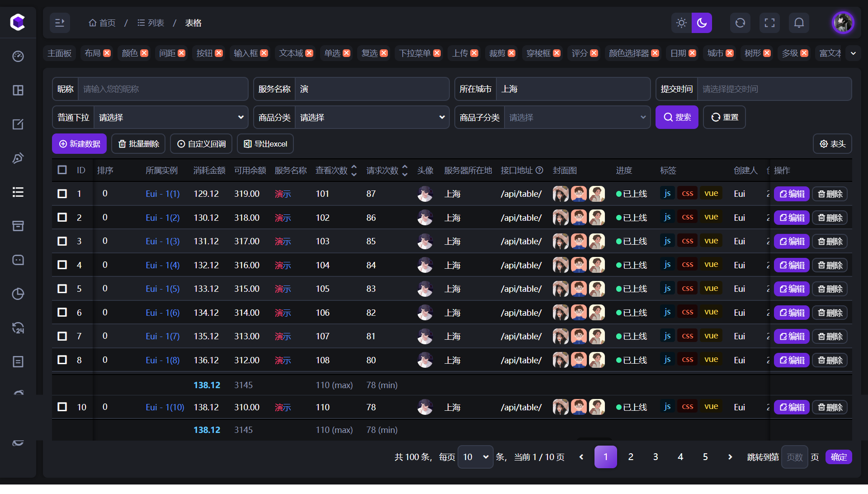Viewport: 868px width, 494px height.
Task: Switch to light mode sun icon
Action: (681, 23)
